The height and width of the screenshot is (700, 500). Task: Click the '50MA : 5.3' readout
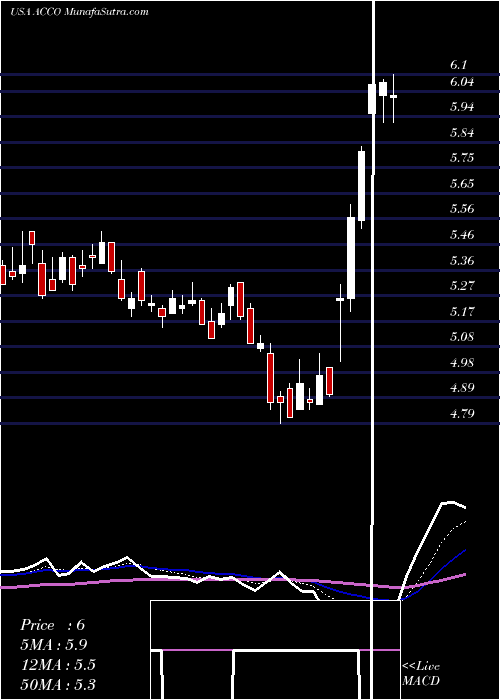[x=58, y=684]
